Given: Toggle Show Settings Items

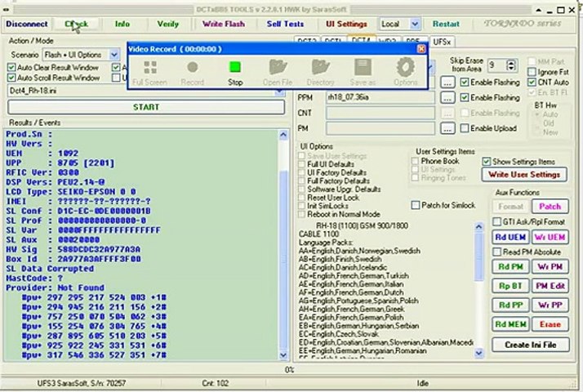Looking at the screenshot, I should coord(487,162).
